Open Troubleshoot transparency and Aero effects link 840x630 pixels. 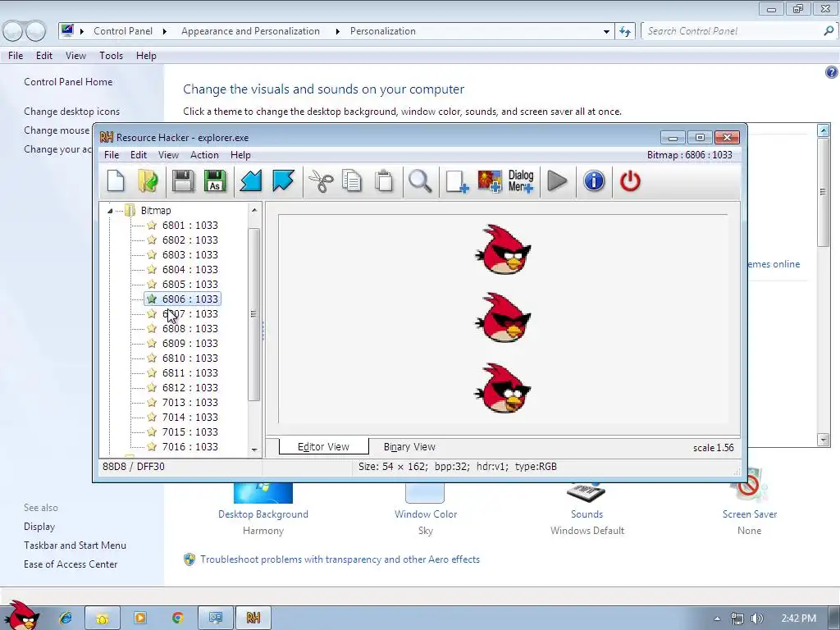click(340, 559)
